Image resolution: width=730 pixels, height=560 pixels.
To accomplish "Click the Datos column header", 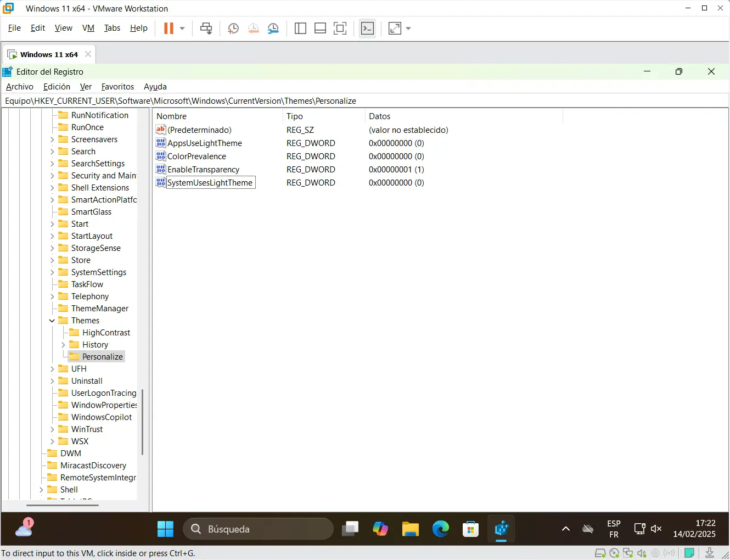I will click(x=464, y=116).
